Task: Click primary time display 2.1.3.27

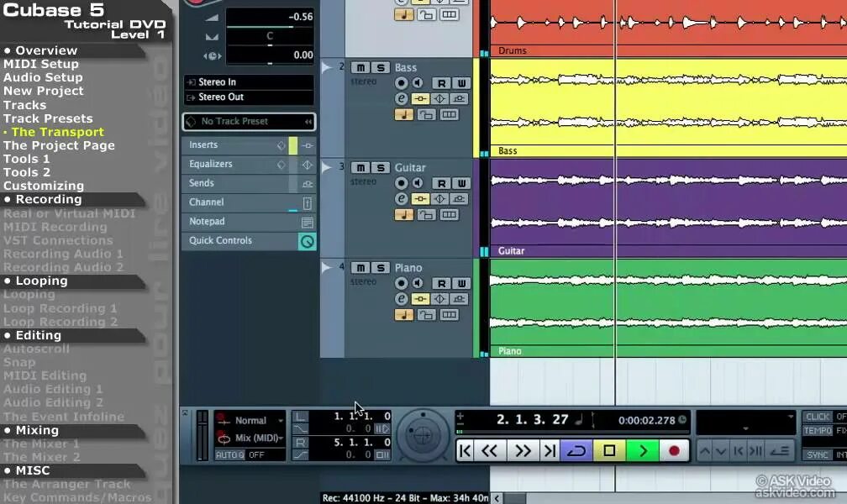Action: click(532, 420)
